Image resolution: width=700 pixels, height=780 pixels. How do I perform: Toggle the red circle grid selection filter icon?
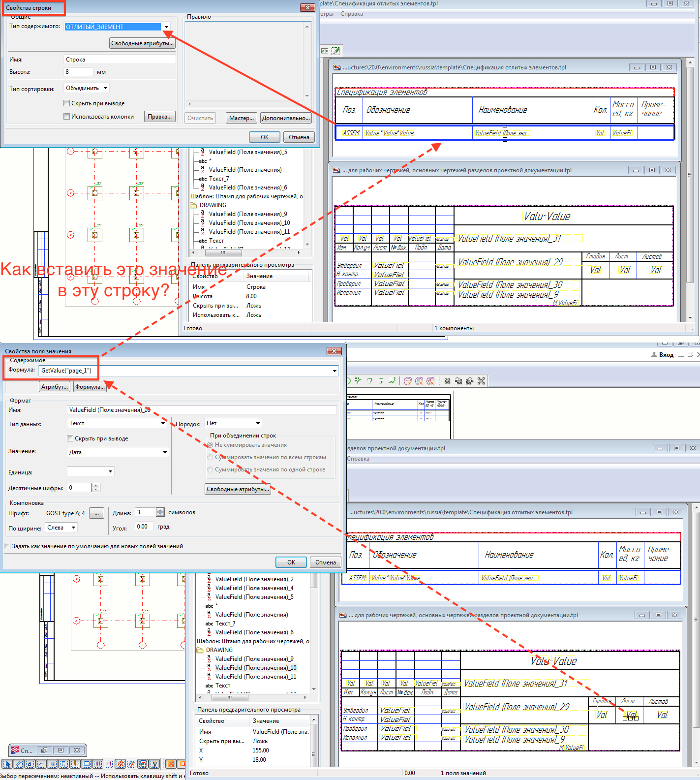point(143,764)
